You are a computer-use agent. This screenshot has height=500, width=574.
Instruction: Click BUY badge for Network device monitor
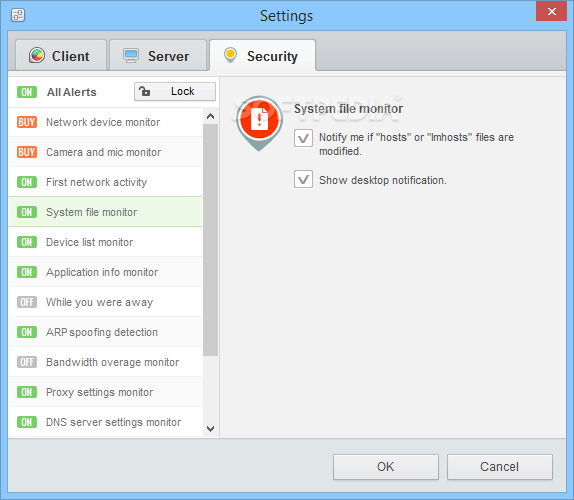pyautogui.click(x=27, y=122)
